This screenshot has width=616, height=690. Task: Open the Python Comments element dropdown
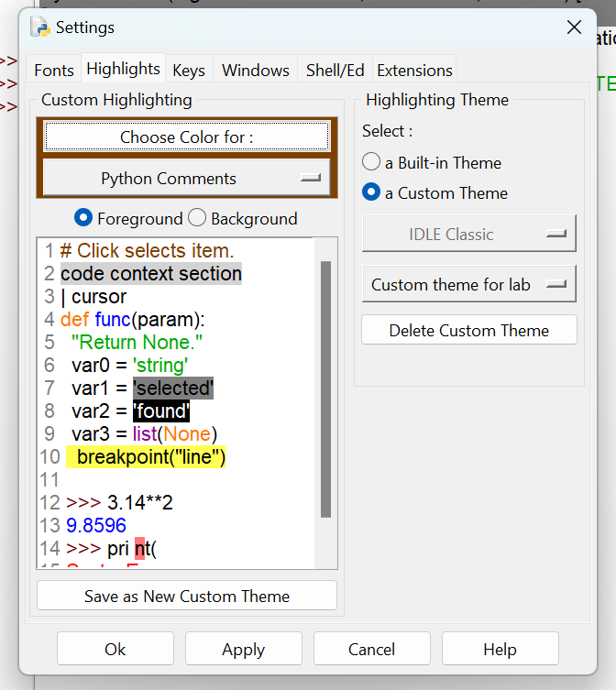pyautogui.click(x=186, y=179)
